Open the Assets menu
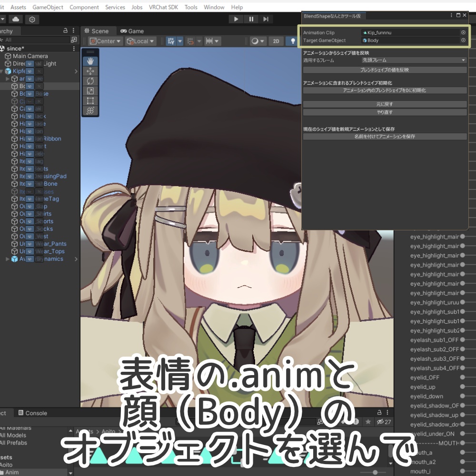Viewport: 476px width, 476px height. click(18, 7)
